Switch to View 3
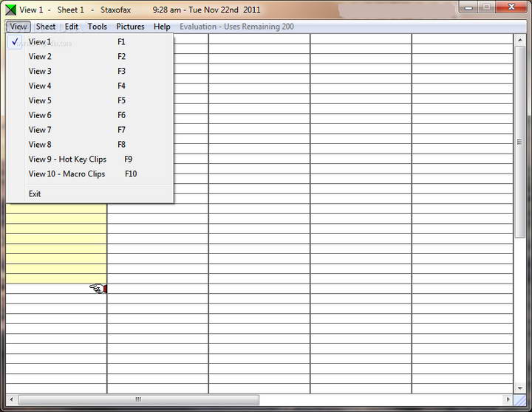This screenshot has width=532, height=412. pos(90,71)
